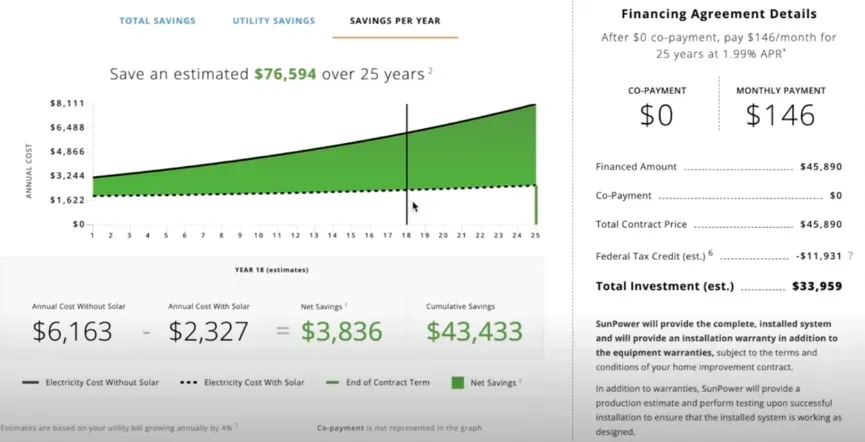
Task: Click the Total Investment (est.) label
Action: point(665,286)
